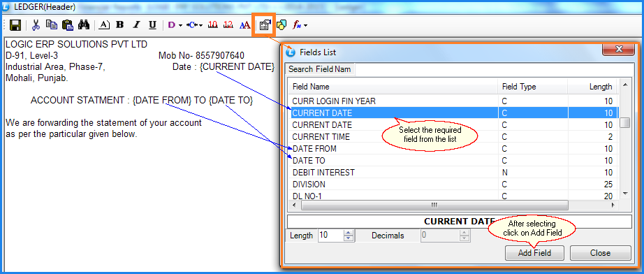Select the DATE TO field row
Viewport: 644px width, 274px height.
tap(454, 160)
